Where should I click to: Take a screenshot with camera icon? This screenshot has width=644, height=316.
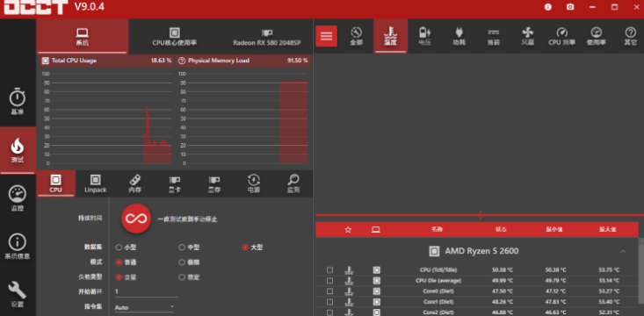click(570, 7)
